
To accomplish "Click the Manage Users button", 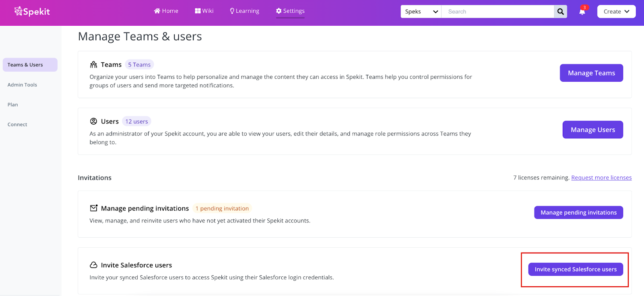I will [592, 129].
